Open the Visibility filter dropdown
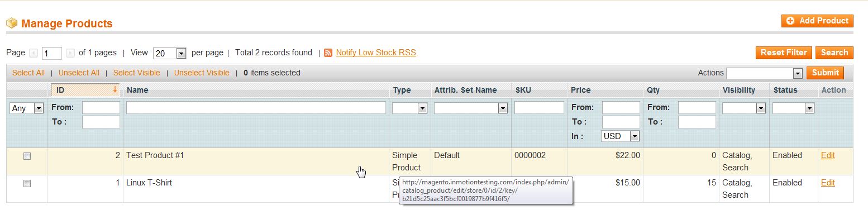The image size is (868, 224). 744,108
